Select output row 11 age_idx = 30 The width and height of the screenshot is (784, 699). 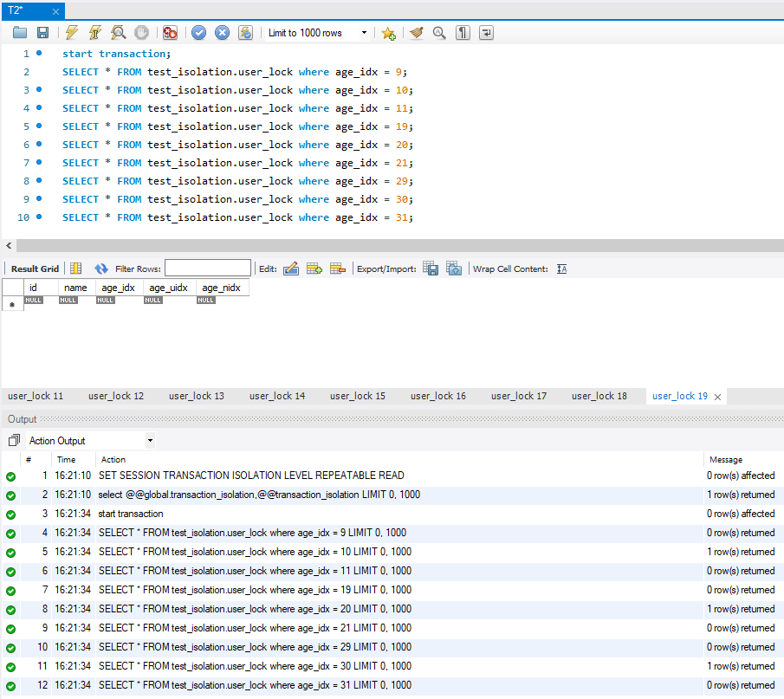tap(393, 666)
